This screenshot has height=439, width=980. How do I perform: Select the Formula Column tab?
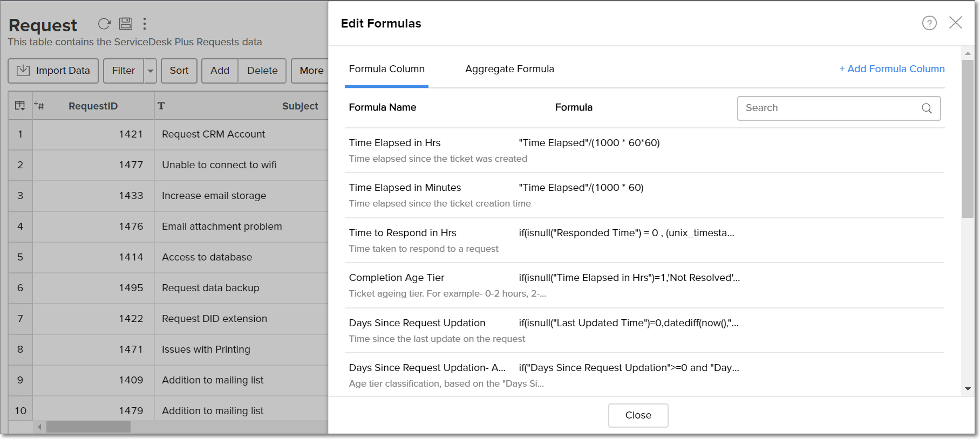386,69
